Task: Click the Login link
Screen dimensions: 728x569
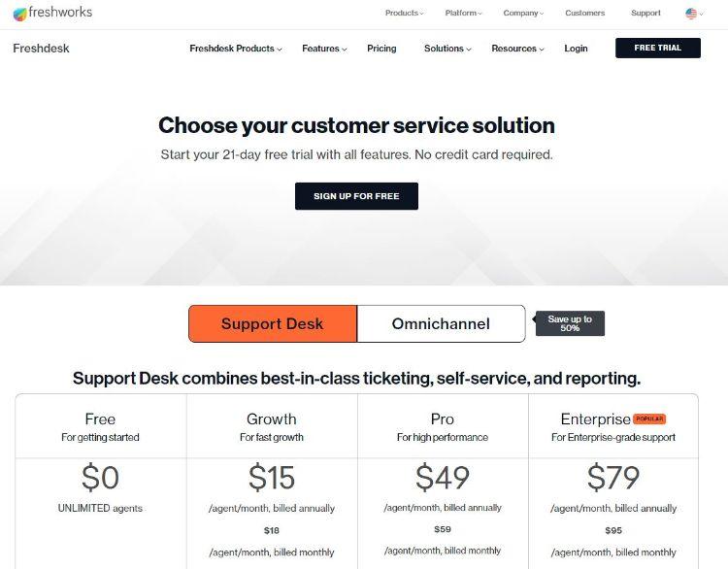Action: point(576,49)
